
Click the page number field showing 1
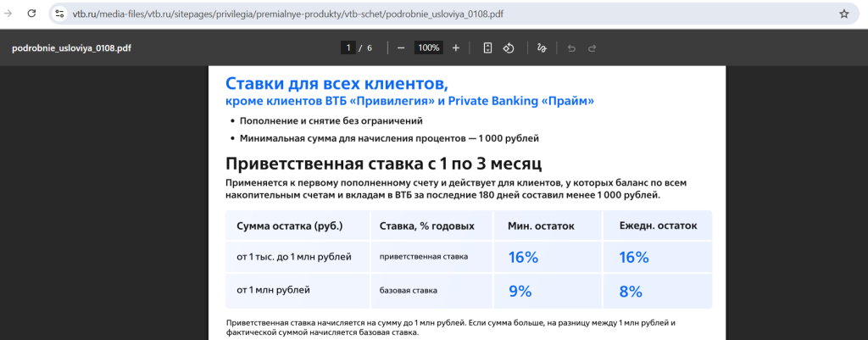pyautogui.click(x=348, y=48)
